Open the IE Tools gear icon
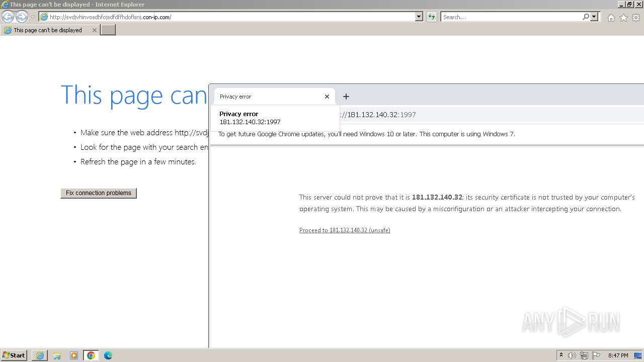The height and width of the screenshot is (362, 644). coord(636,18)
